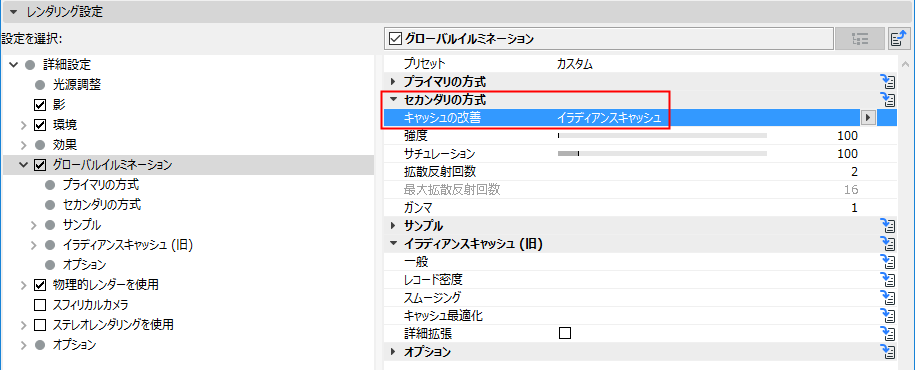The height and width of the screenshot is (370, 915).
Task: Click ガンマ value 1 field
Action: (854, 208)
